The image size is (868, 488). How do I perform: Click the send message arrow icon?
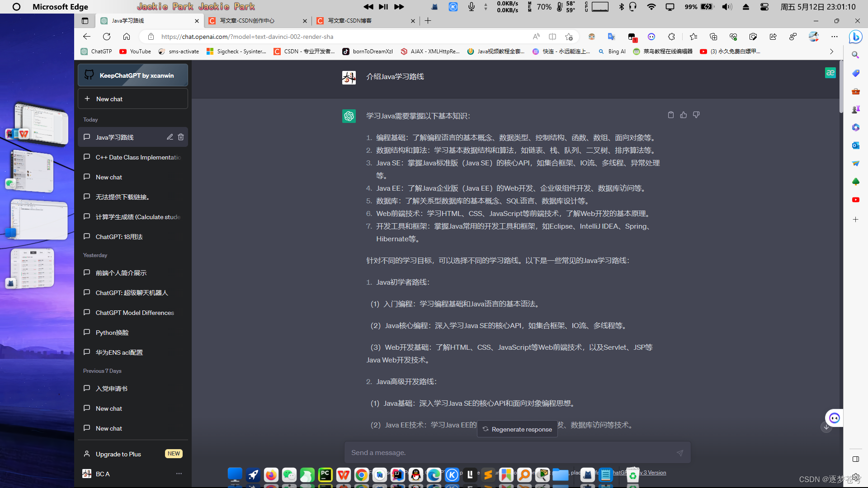coord(680,453)
